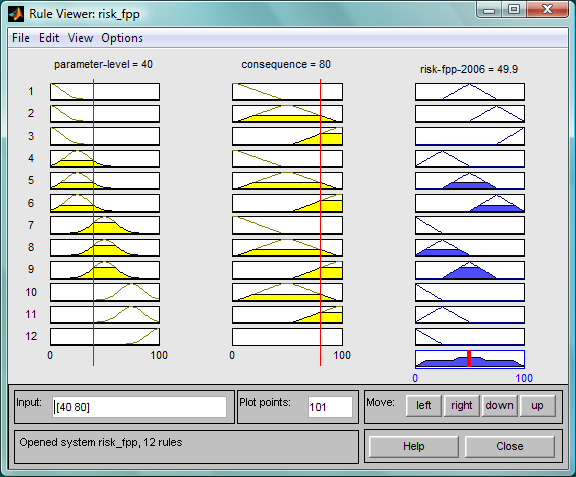Open the View menu
Viewport: 576px width, 477px height.
coord(80,38)
